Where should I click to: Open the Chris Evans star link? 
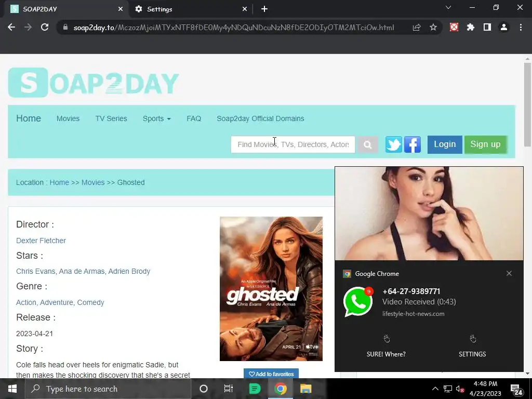coord(36,271)
